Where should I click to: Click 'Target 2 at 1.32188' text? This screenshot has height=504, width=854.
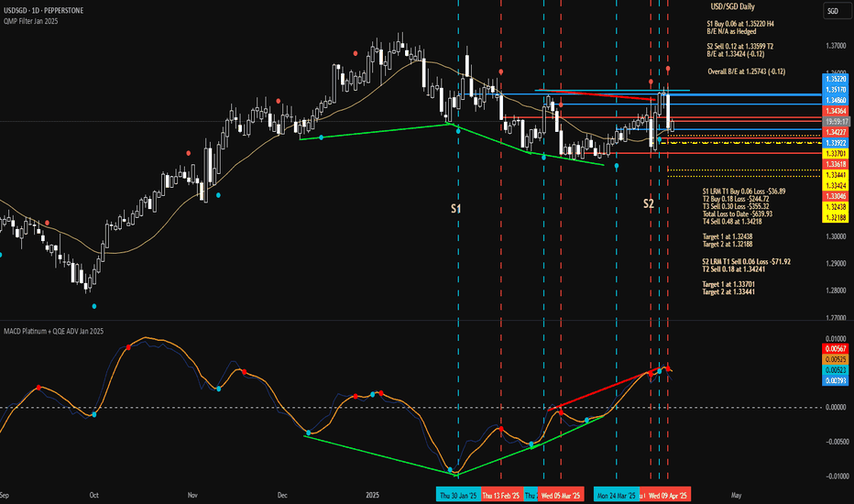click(x=728, y=244)
